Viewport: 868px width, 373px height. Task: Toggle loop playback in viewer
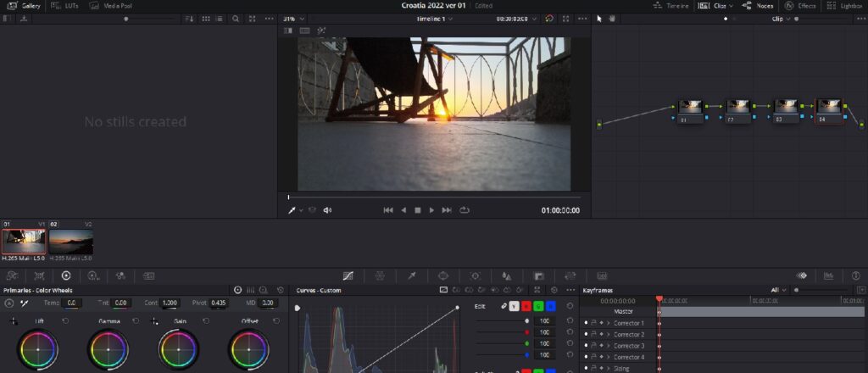point(464,210)
